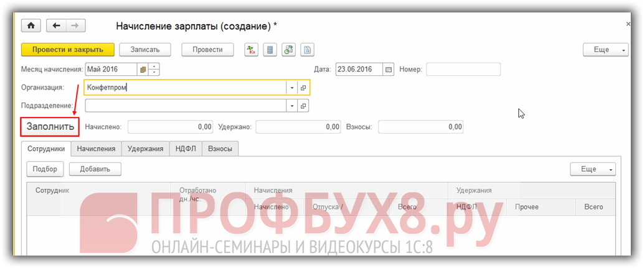Click the Дт/Кт postings icon
Image resolution: width=644 pixels, height=268 pixels.
point(251,50)
